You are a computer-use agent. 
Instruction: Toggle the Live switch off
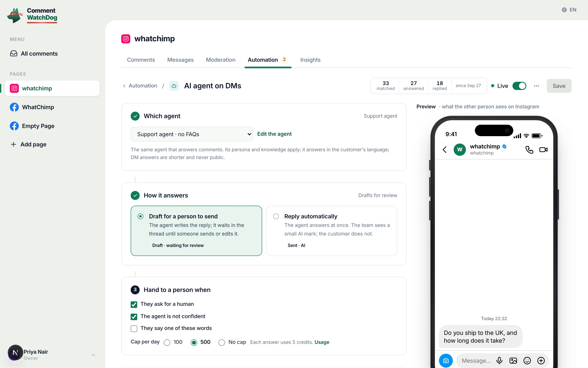(519, 86)
